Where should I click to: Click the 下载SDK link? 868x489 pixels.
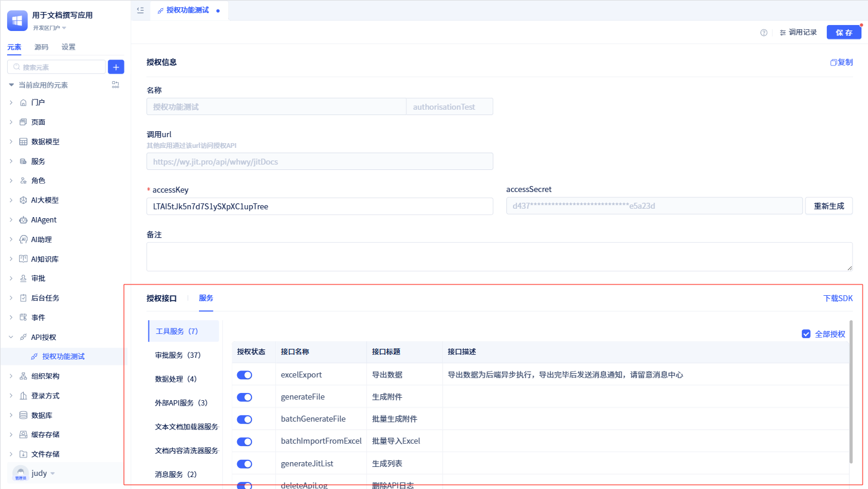click(x=838, y=298)
